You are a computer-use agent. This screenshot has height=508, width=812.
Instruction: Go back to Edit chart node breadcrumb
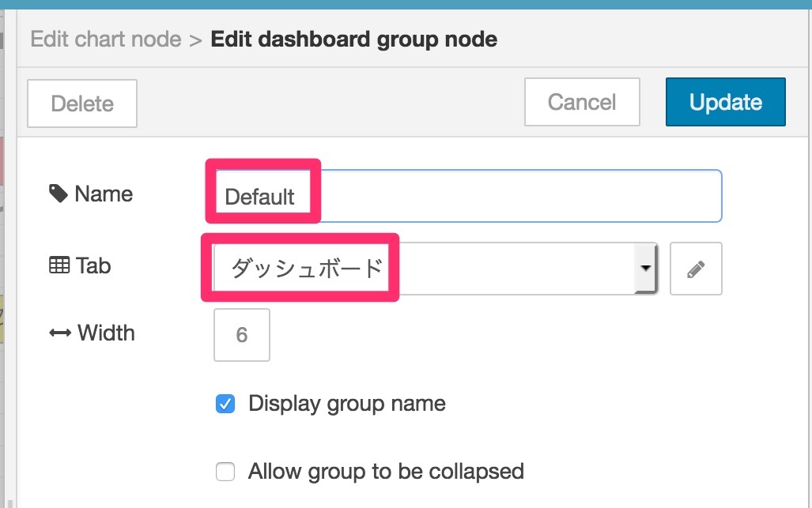click(x=106, y=40)
